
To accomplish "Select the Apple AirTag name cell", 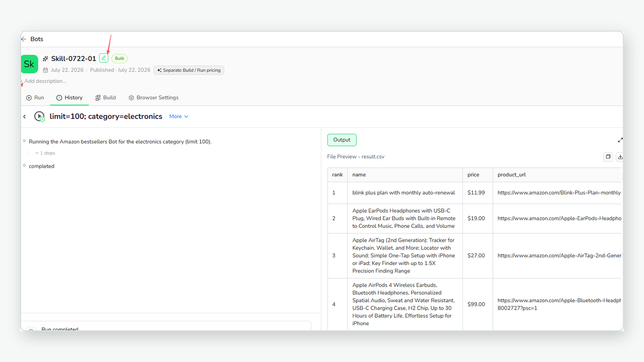I will (405, 255).
